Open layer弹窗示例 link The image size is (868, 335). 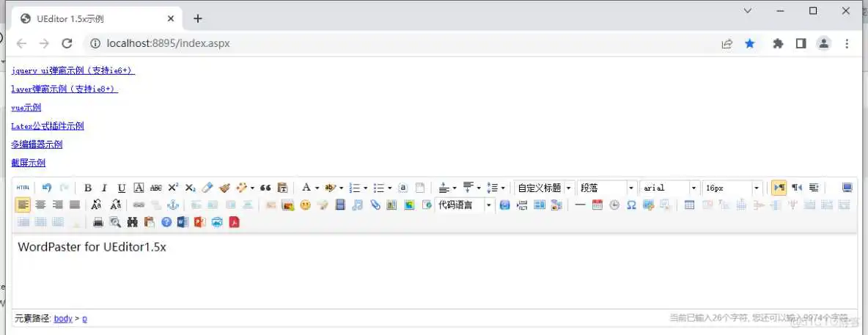click(x=65, y=89)
